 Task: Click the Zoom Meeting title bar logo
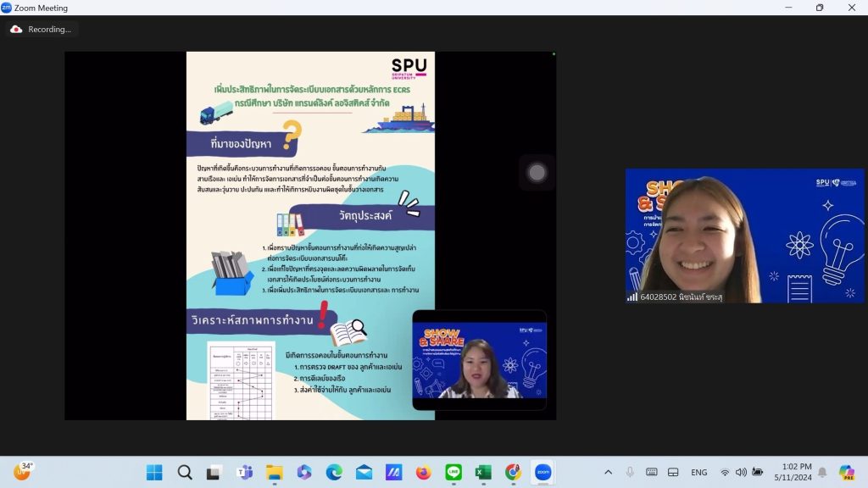pyautogui.click(x=6, y=8)
